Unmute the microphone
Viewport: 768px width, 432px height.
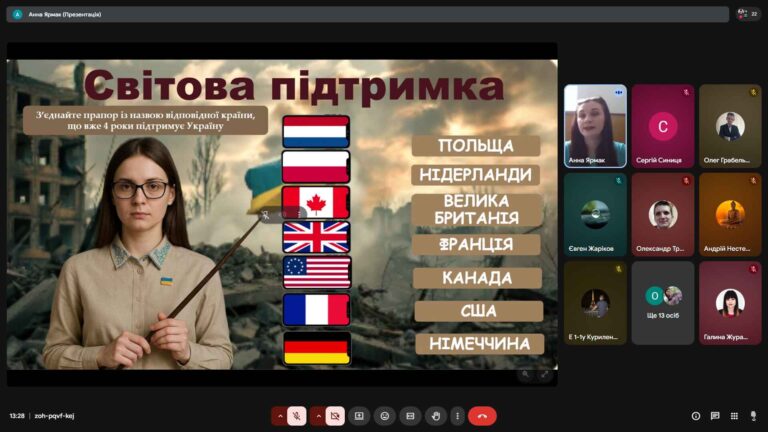(296, 416)
